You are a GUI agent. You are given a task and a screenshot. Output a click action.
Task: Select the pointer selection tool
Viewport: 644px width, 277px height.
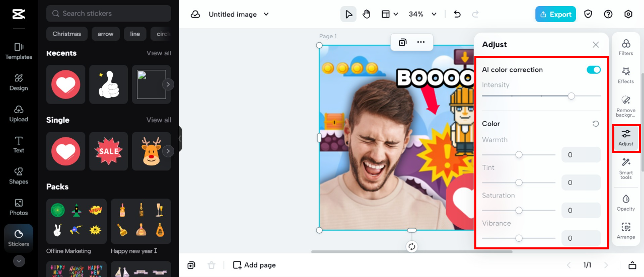pyautogui.click(x=348, y=14)
